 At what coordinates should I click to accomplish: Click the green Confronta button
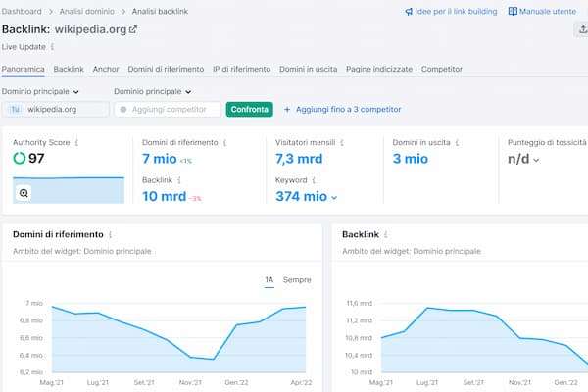point(249,110)
